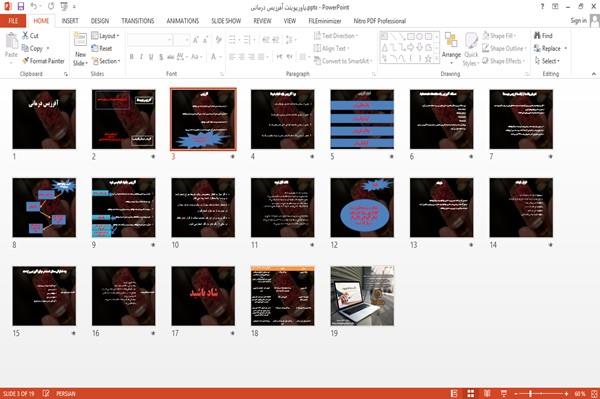Open the Section dropdown menu
The width and height of the screenshot is (600, 399).
click(x=106, y=61)
